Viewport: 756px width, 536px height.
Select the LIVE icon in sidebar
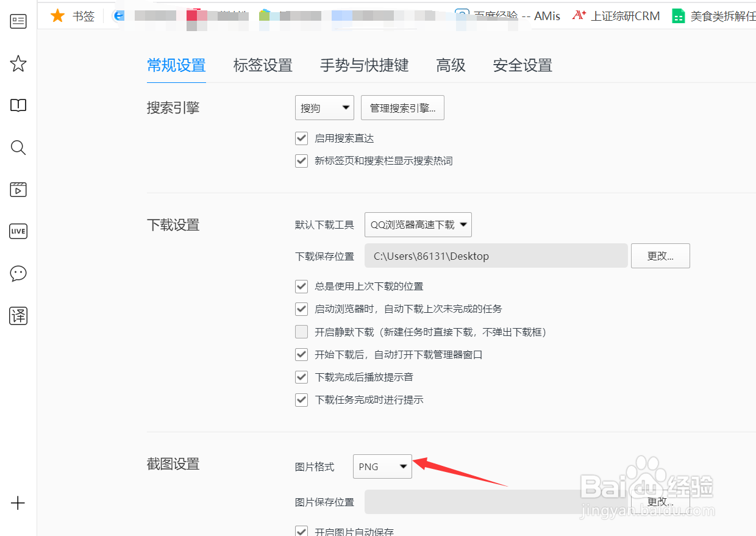pyautogui.click(x=18, y=230)
